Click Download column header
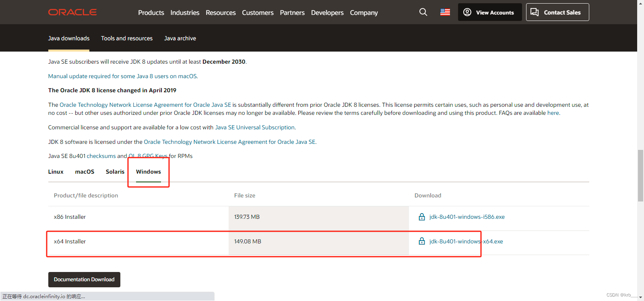The image size is (644, 301). coord(428,195)
